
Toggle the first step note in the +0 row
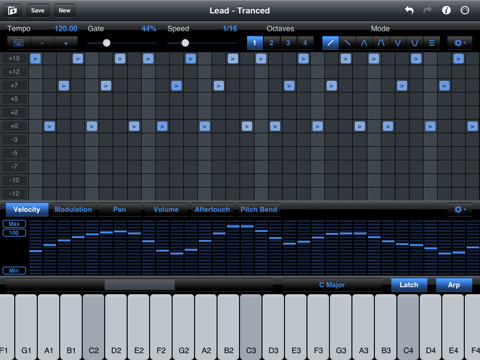point(49,126)
